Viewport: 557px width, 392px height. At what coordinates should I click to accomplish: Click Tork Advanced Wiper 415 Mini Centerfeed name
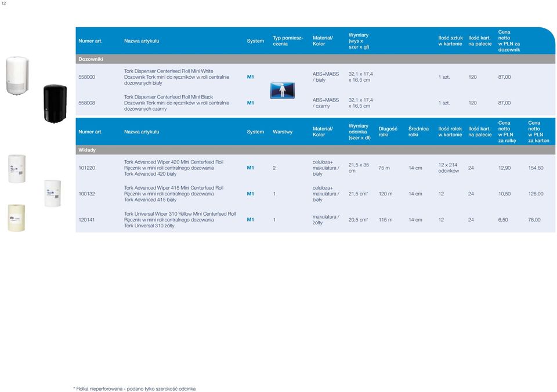(173, 188)
